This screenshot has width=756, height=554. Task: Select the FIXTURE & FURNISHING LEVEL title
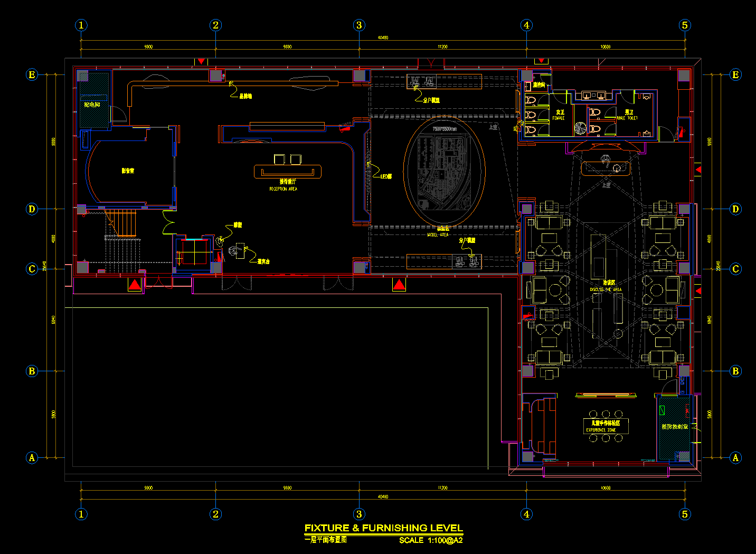coord(384,528)
